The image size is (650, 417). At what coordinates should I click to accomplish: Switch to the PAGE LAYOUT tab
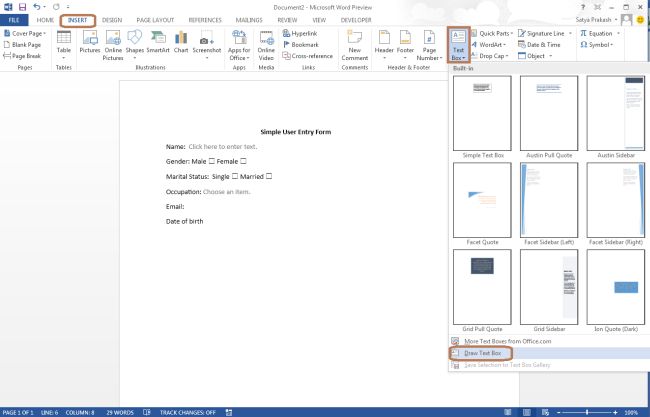[x=155, y=20]
